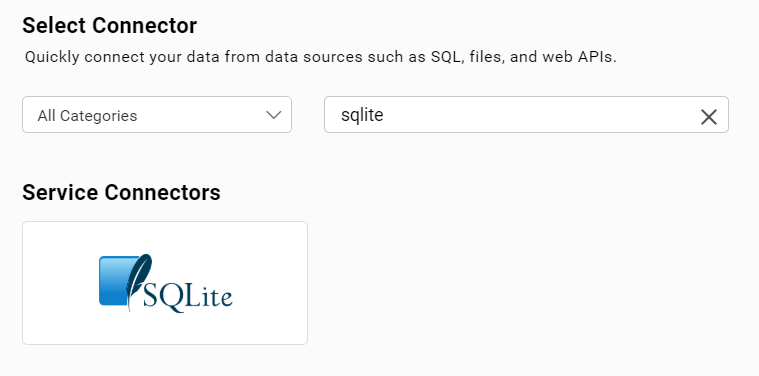Click the SQLite wordmark text in card
This screenshot has width=759, height=376.
click(188, 295)
